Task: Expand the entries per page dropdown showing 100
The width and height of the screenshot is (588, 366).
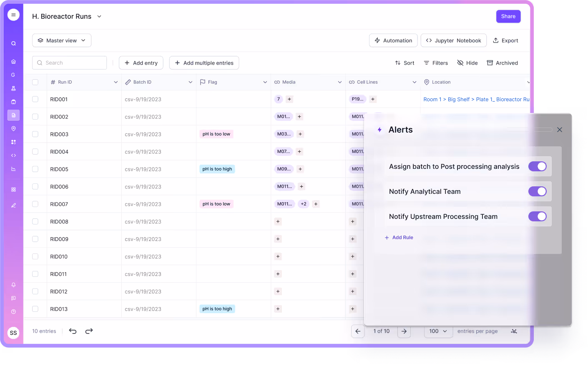Action: point(438,331)
